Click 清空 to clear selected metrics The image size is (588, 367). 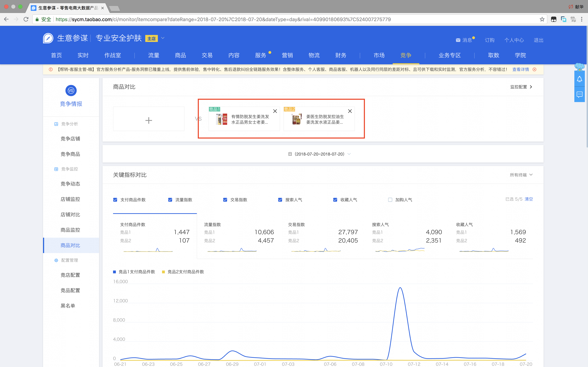[529, 199]
